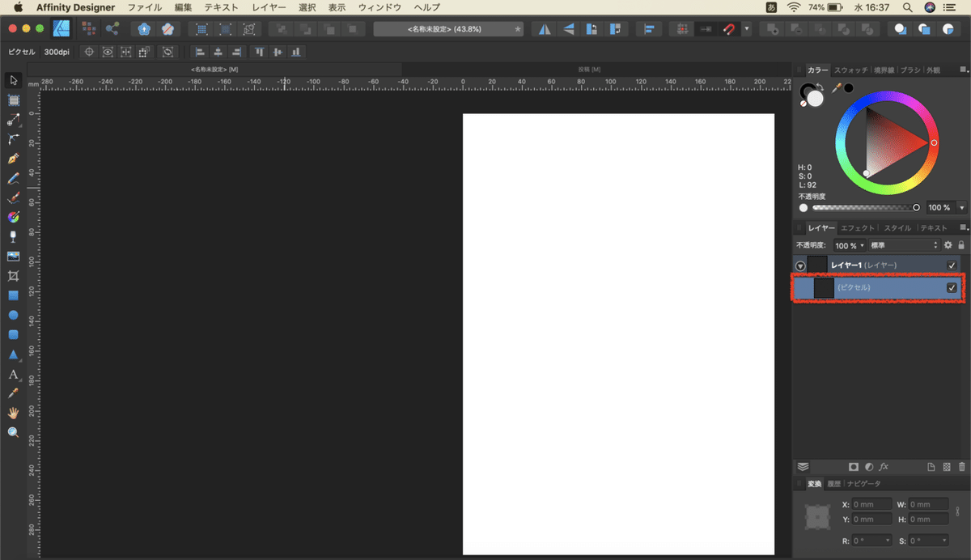971x560 pixels.
Task: Open layer cog settings icon
Action: pyautogui.click(x=948, y=245)
